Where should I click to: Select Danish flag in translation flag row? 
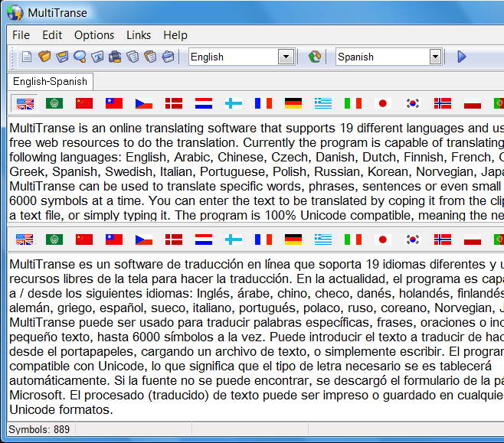[x=174, y=239]
